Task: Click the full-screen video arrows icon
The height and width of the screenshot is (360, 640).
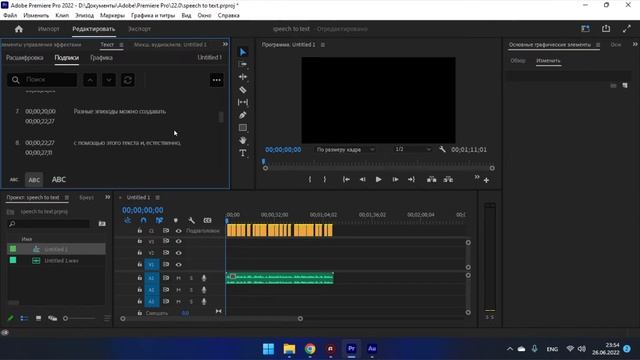Action: coord(627,29)
